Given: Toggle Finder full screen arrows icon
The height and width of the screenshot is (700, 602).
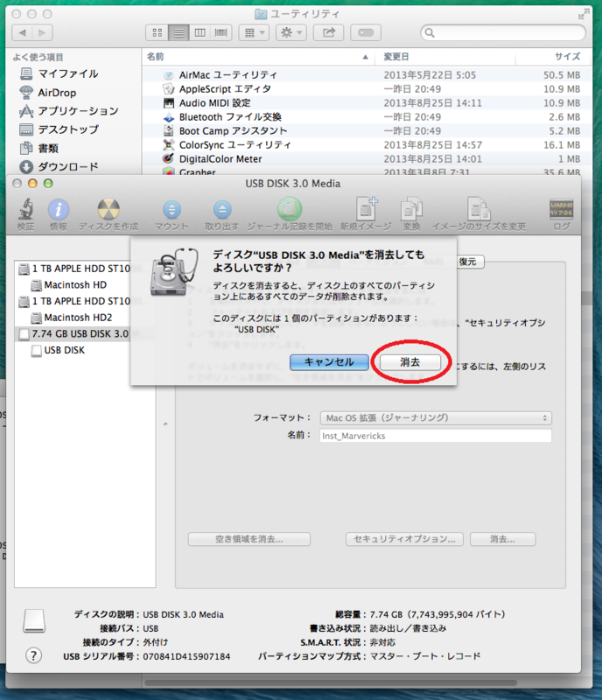Looking at the screenshot, I should [583, 15].
